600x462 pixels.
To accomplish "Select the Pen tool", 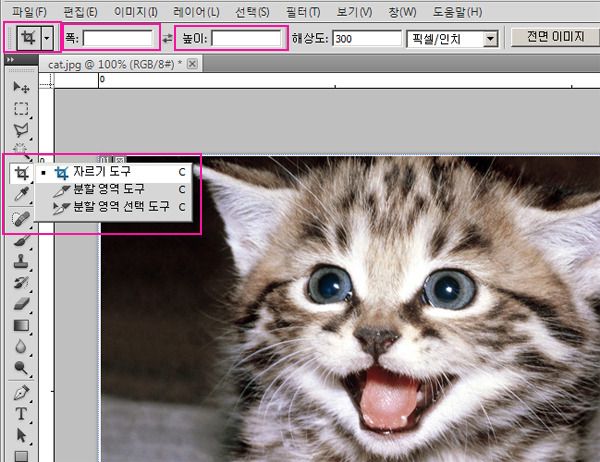I will click(x=21, y=393).
